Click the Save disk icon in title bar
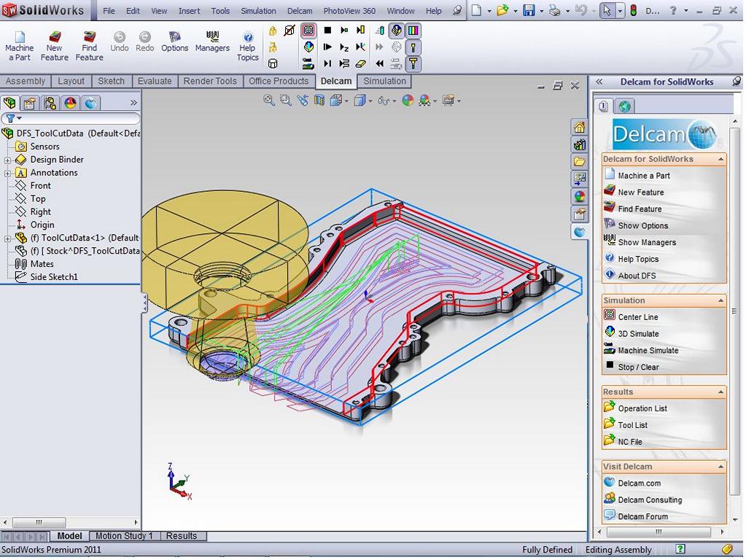746x560 pixels. (529, 10)
